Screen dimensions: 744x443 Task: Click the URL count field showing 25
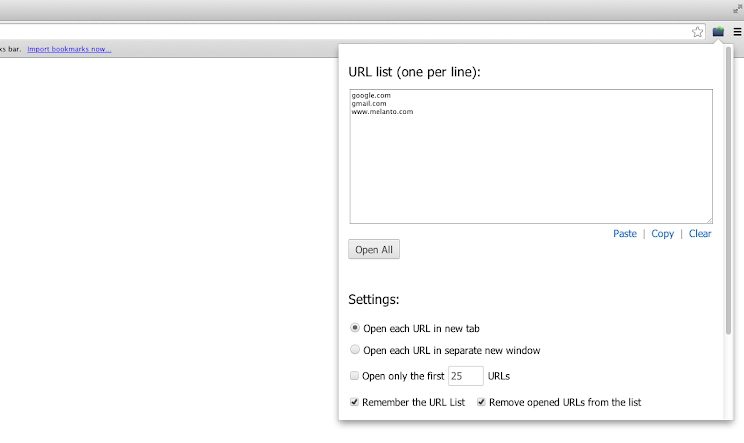[x=465, y=376]
